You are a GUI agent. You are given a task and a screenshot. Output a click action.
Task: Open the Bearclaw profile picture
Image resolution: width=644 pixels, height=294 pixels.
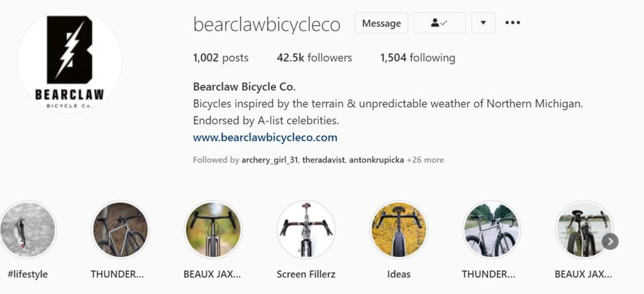(69, 61)
